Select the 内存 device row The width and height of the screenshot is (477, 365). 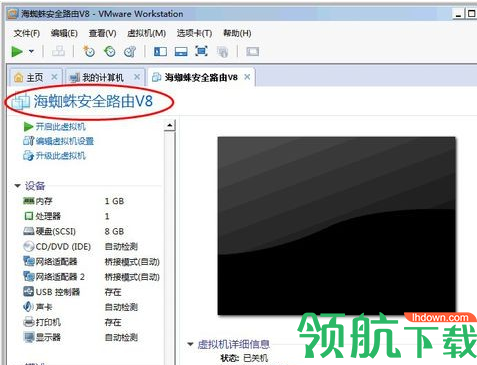point(91,201)
